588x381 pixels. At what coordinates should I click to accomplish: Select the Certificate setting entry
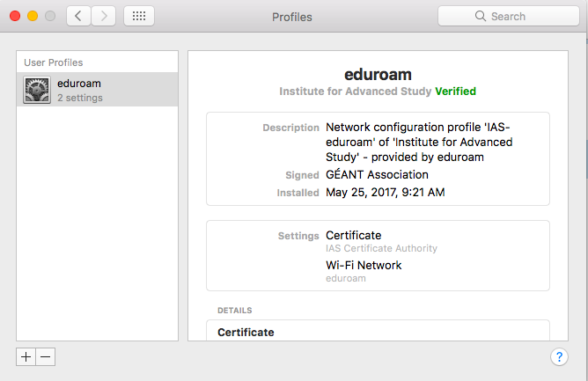click(x=353, y=236)
